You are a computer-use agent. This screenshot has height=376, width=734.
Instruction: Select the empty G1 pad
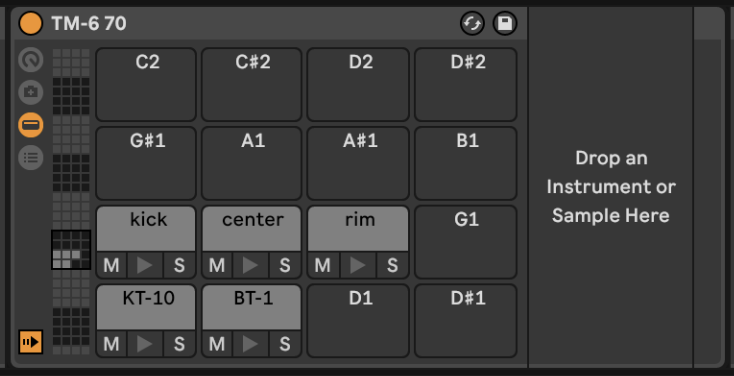tap(466, 242)
